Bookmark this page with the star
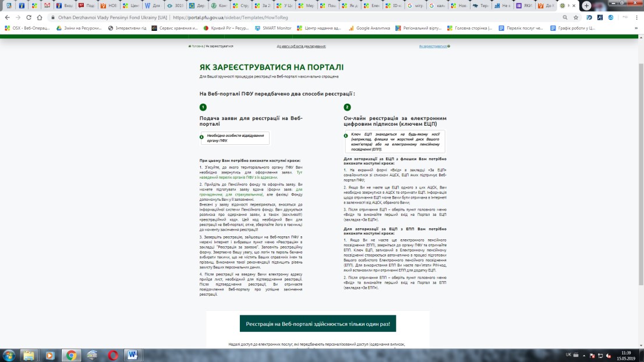 [576, 17]
